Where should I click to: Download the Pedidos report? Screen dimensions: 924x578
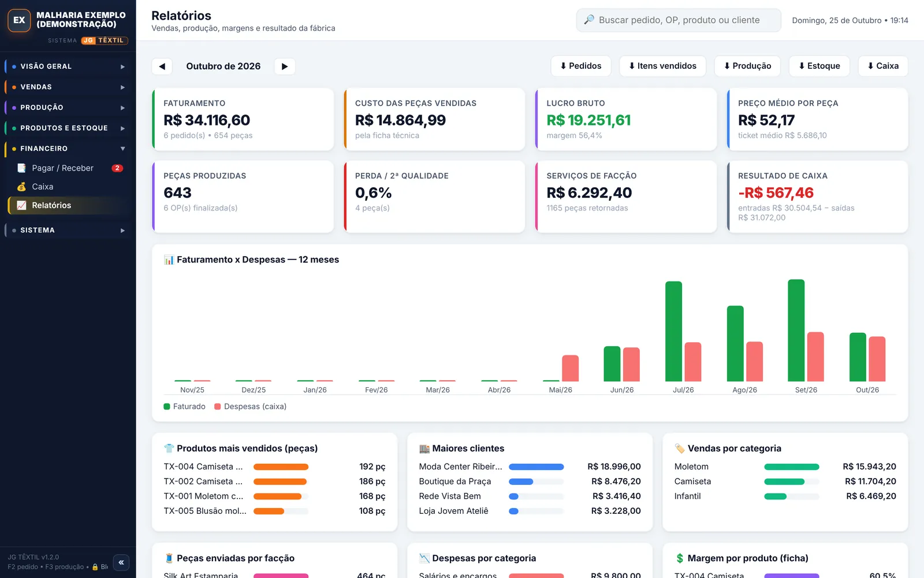point(581,66)
